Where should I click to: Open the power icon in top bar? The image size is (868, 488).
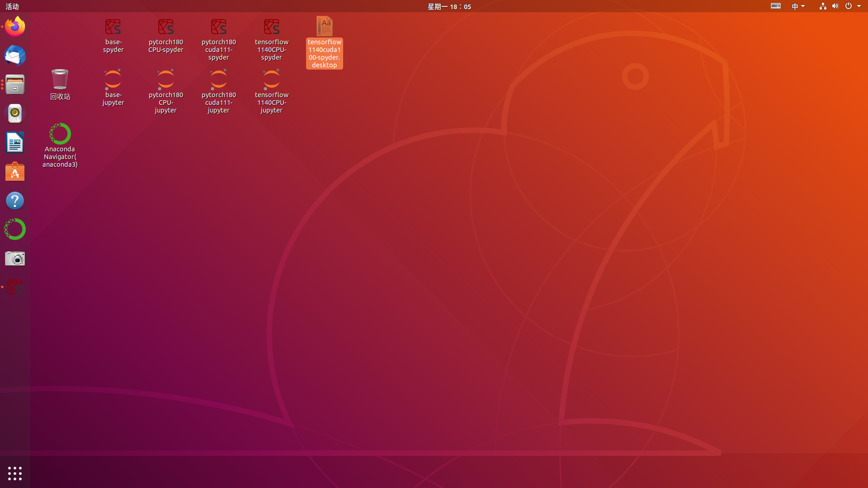click(849, 6)
